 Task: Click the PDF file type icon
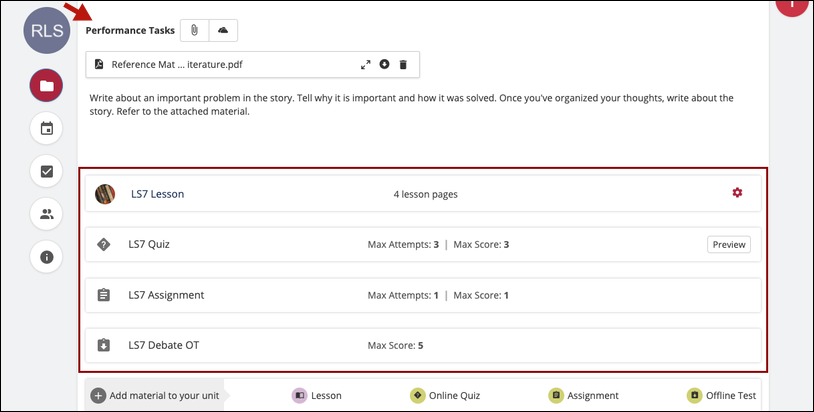[x=99, y=64]
